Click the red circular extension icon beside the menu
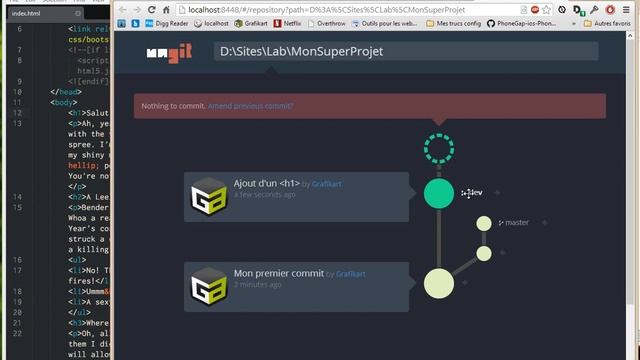The image size is (640, 360). 610,9
